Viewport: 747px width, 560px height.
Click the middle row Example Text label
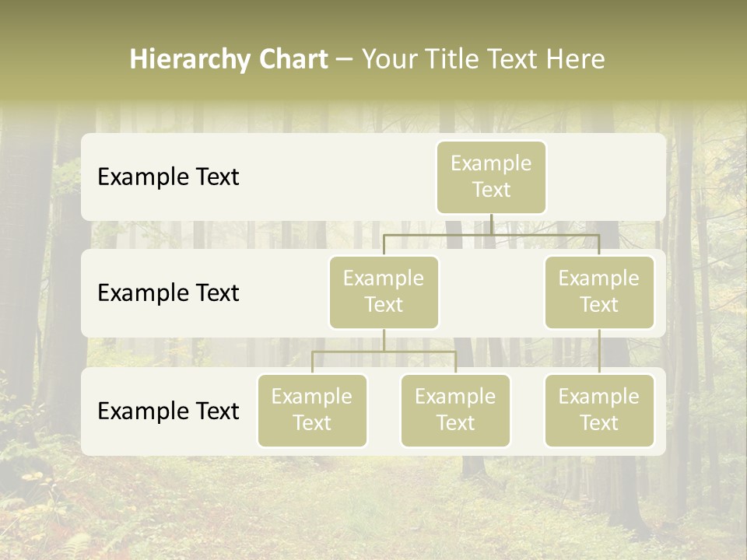point(167,293)
